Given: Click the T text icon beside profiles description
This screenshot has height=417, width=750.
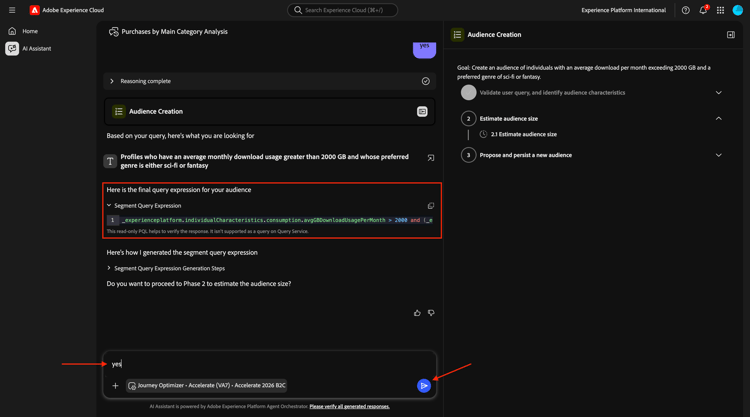Looking at the screenshot, I should [x=110, y=161].
